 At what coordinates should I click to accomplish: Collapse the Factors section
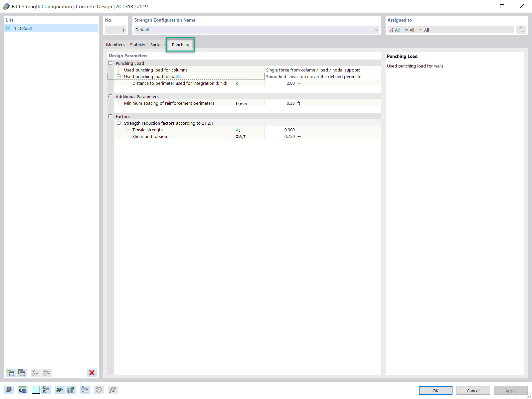click(x=110, y=116)
